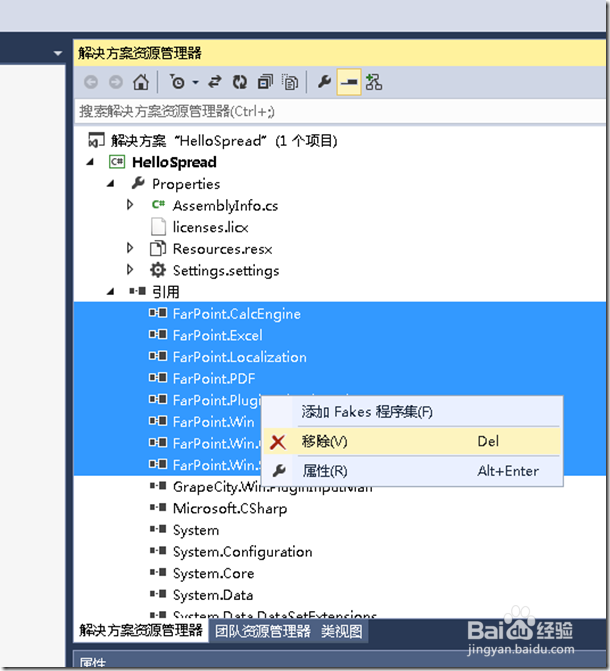Select FarPoint.CalcEngine reference
This screenshot has width=610, height=671.
click(x=237, y=314)
